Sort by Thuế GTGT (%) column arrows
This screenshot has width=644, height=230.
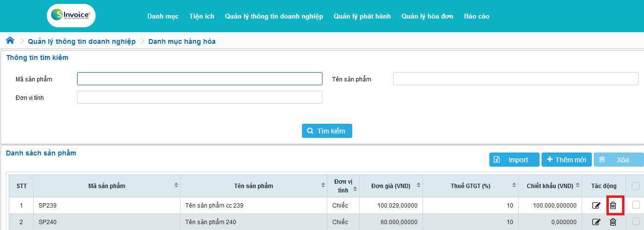[514, 186]
